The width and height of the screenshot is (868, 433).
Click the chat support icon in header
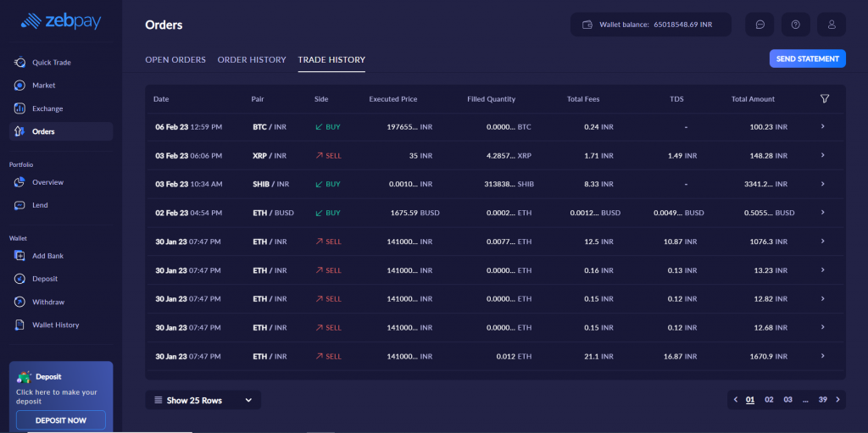(x=759, y=25)
